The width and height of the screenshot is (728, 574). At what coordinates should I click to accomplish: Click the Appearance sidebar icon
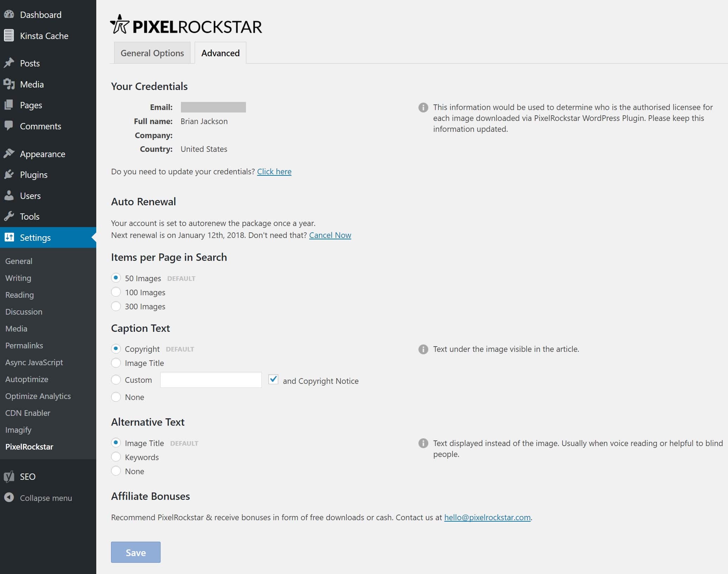[9, 153]
